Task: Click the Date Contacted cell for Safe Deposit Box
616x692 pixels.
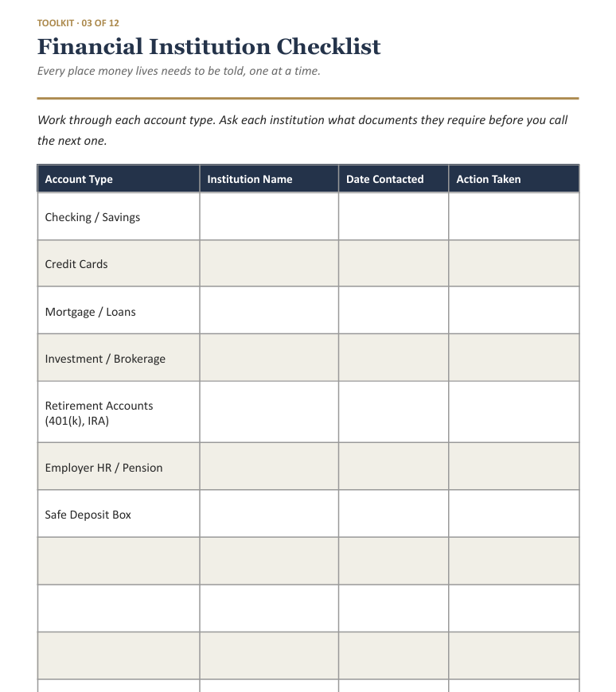Action: (393, 514)
